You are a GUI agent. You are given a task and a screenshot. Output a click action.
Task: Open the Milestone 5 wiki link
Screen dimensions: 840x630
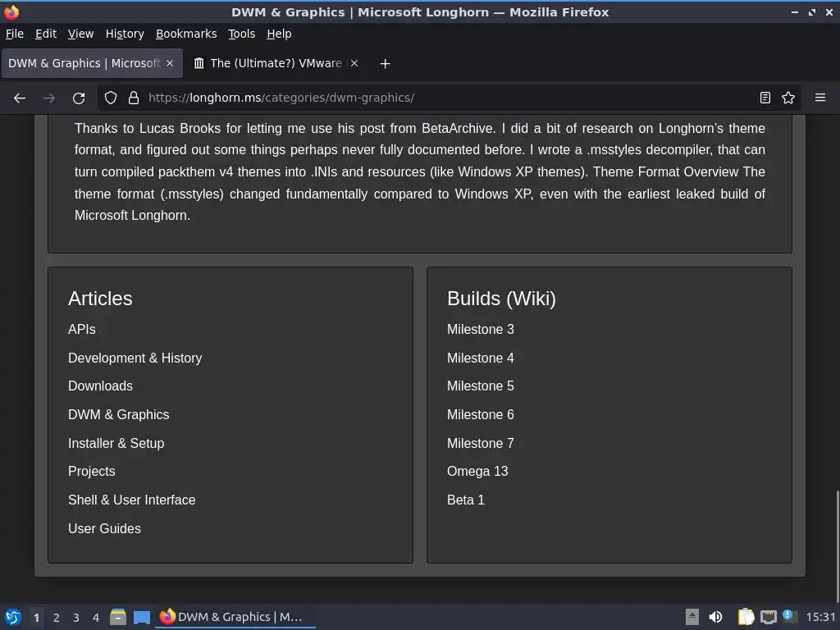[x=481, y=386]
